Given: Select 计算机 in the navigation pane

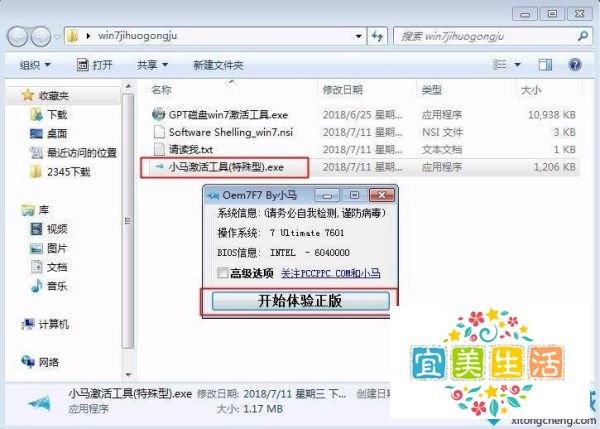Looking at the screenshot, I should coord(54,324).
